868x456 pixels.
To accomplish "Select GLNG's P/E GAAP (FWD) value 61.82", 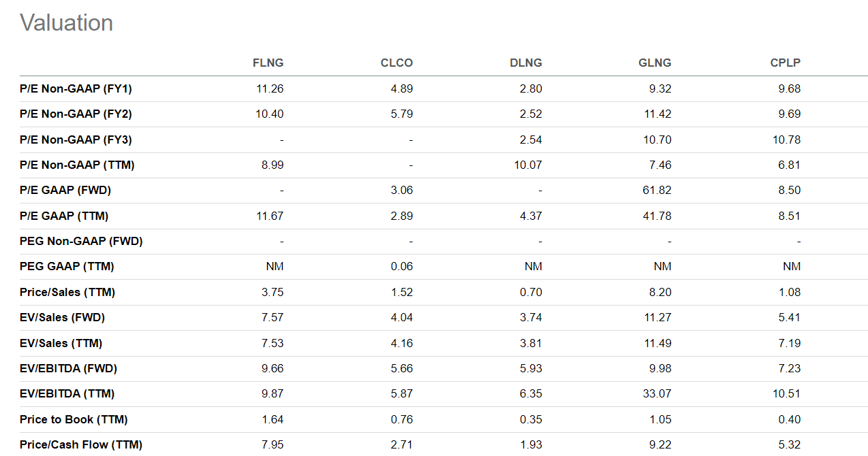I will [657, 190].
